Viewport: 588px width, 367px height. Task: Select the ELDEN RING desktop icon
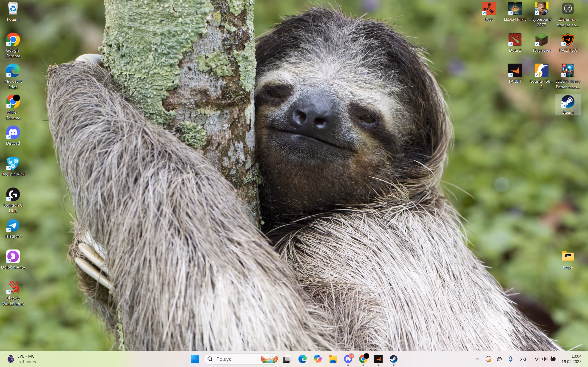515,12
